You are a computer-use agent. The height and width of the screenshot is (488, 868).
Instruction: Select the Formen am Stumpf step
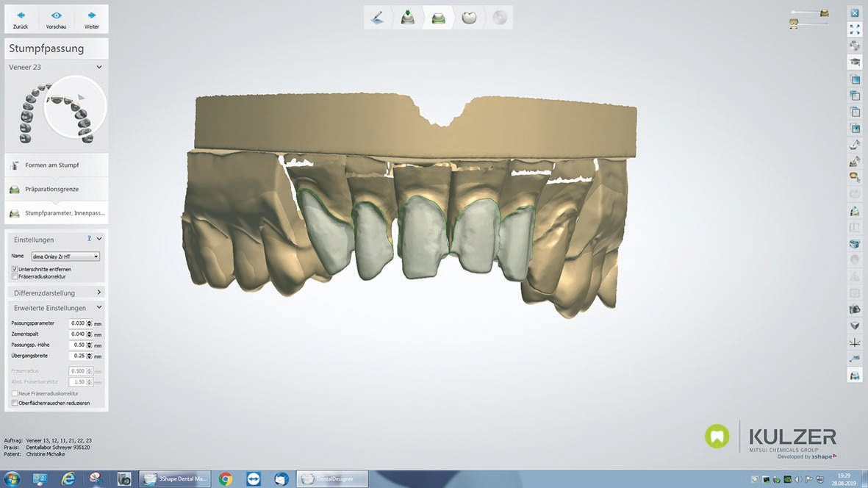[x=51, y=165]
